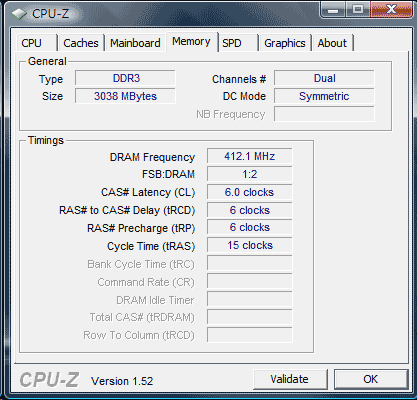
Task: Click the CAS# Latency value 6.0 clocks
Action: click(250, 192)
